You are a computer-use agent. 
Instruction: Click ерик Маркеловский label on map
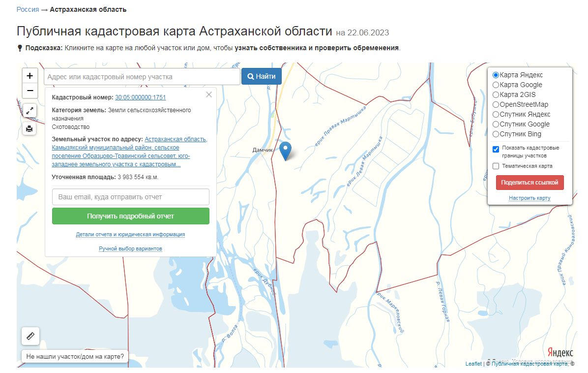point(390,311)
